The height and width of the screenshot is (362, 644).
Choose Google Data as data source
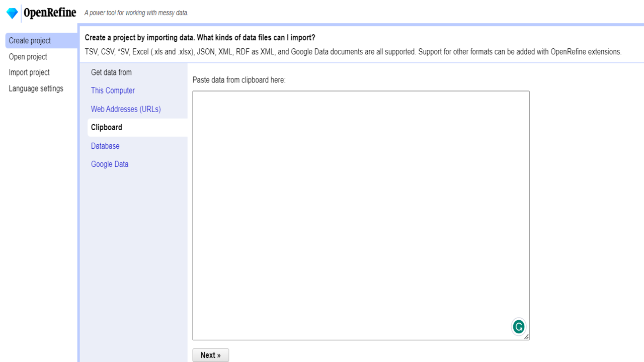pyautogui.click(x=110, y=164)
